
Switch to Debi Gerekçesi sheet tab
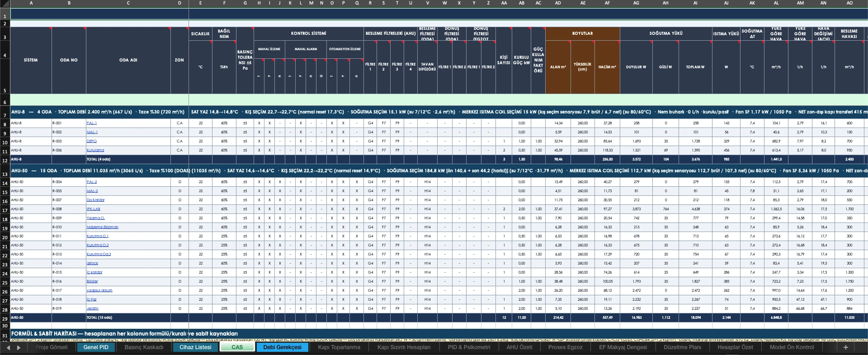[282, 347]
